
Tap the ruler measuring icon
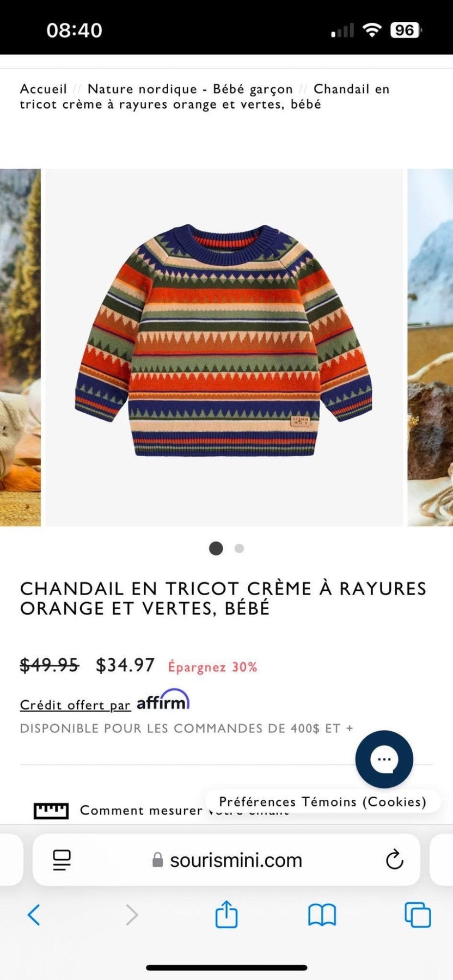51,811
